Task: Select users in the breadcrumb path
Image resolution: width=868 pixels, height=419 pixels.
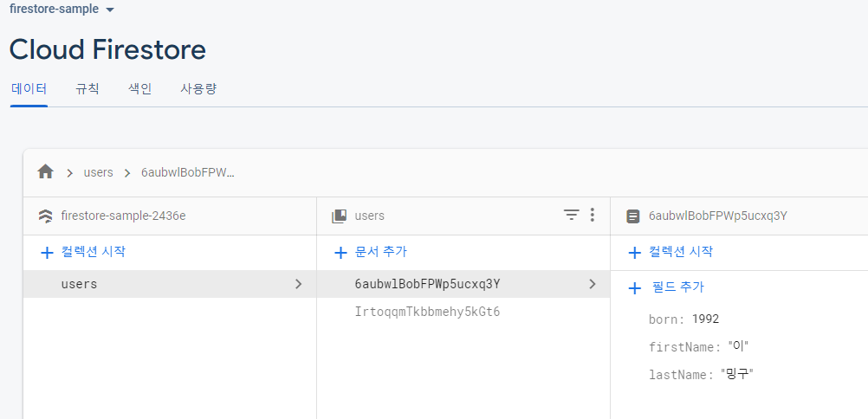Action: click(x=98, y=172)
